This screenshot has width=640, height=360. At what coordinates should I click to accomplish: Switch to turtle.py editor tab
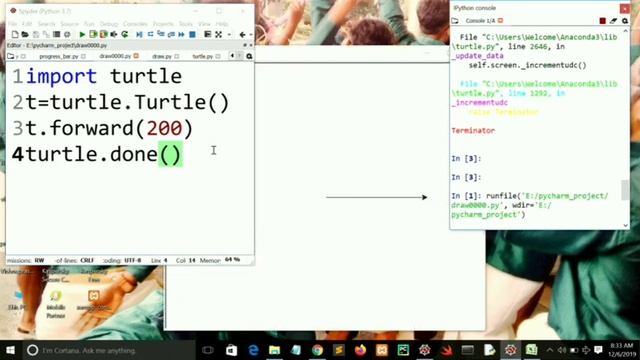pos(202,56)
